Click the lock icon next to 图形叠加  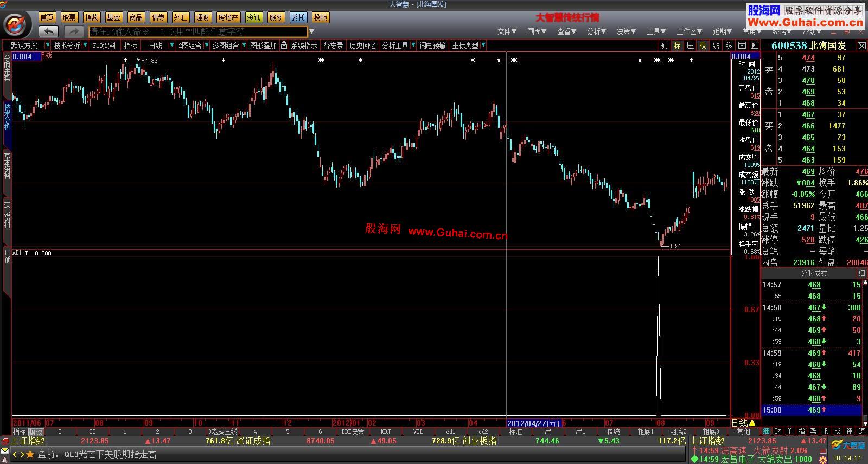point(284,46)
